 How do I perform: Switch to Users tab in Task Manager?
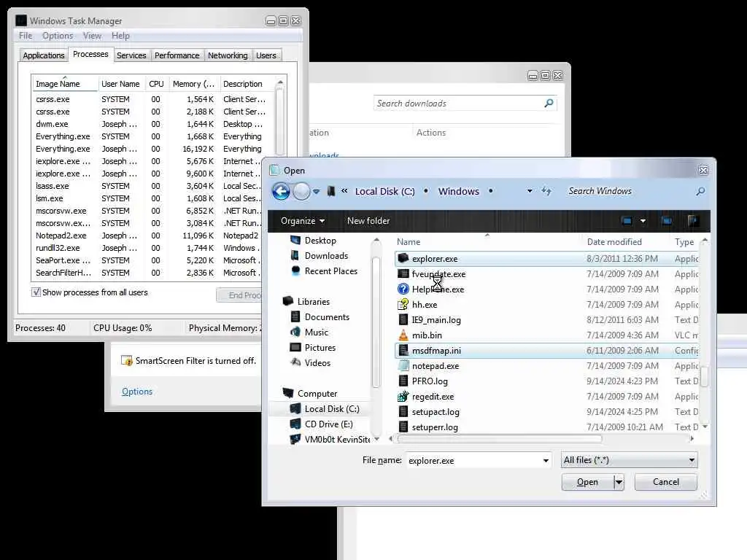tap(266, 55)
